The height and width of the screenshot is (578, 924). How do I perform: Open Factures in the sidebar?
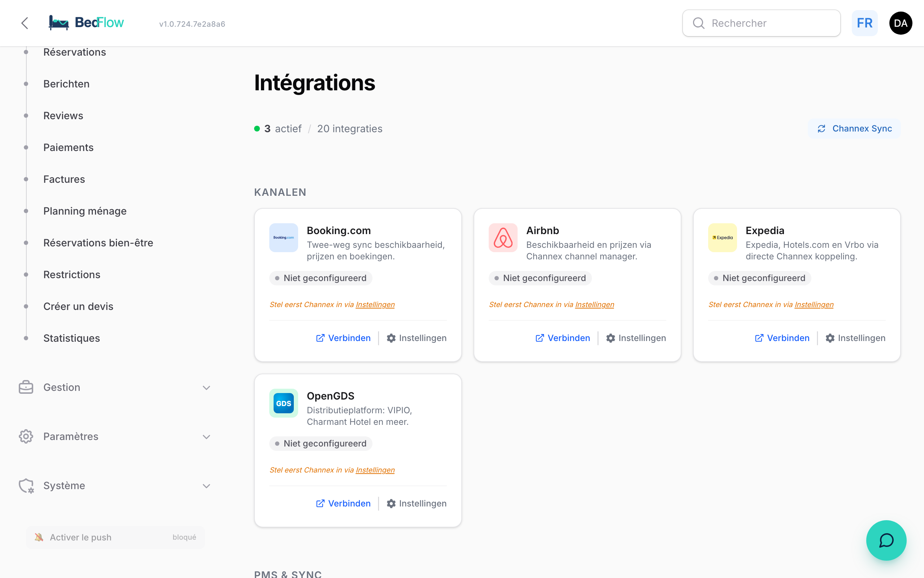coord(64,179)
